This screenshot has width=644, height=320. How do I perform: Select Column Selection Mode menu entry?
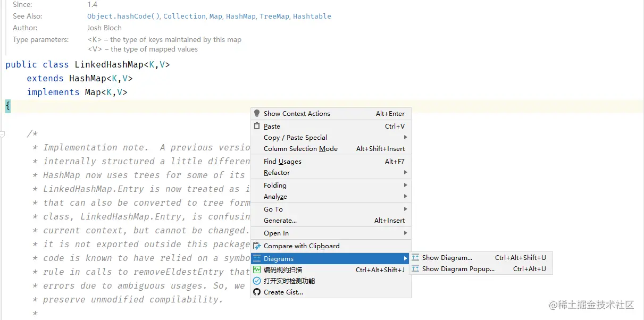coord(331,148)
